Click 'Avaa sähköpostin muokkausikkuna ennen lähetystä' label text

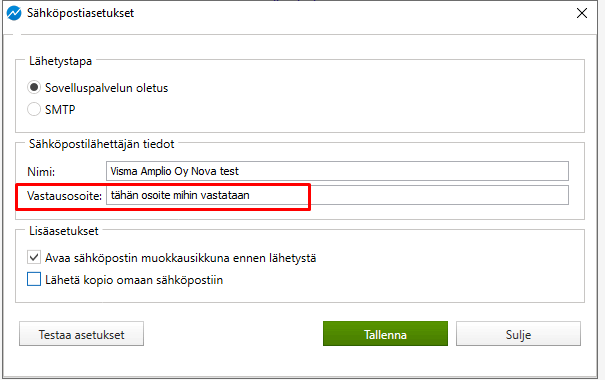coord(181,258)
